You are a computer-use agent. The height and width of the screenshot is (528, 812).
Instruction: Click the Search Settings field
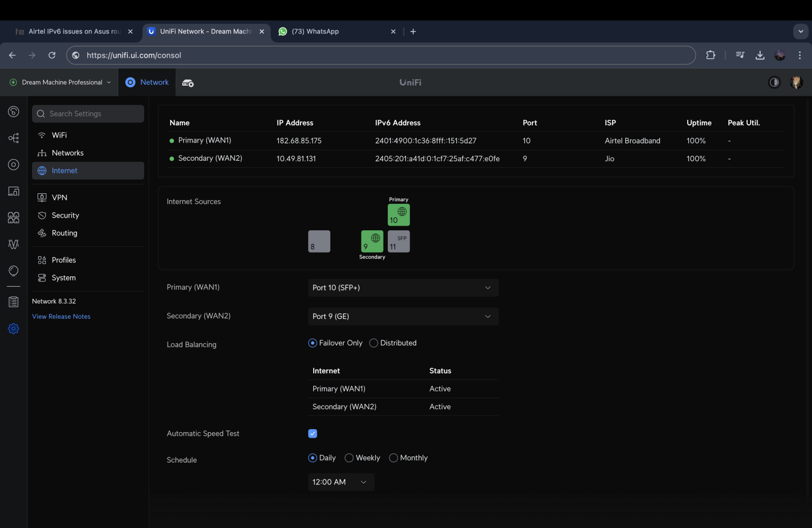(x=88, y=114)
